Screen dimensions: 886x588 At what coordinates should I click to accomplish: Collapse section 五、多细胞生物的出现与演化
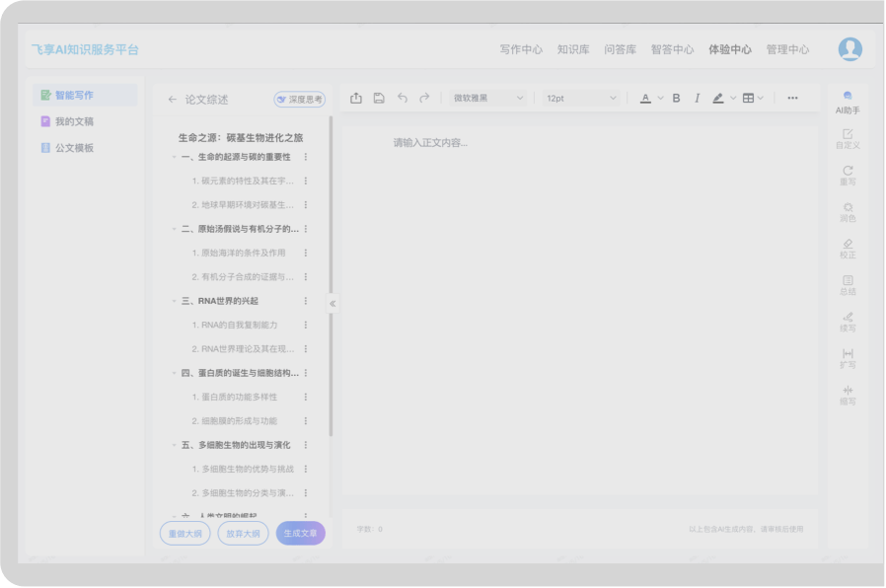(x=174, y=445)
